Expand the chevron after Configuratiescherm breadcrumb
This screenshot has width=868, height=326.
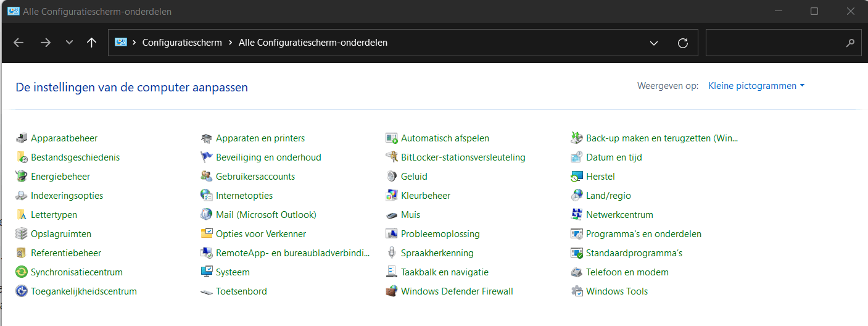coord(230,43)
